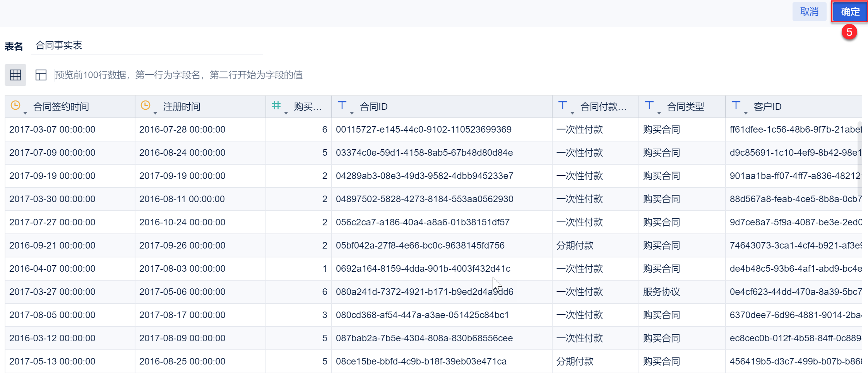Expand type dropdown arrow for 合同签约时间
The width and height of the screenshot is (868, 373).
[25, 113]
